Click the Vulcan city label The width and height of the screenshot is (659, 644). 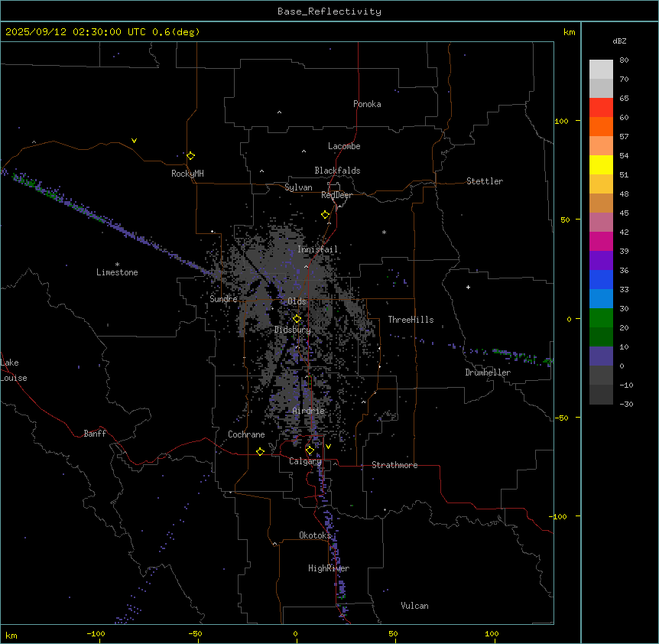click(x=415, y=606)
